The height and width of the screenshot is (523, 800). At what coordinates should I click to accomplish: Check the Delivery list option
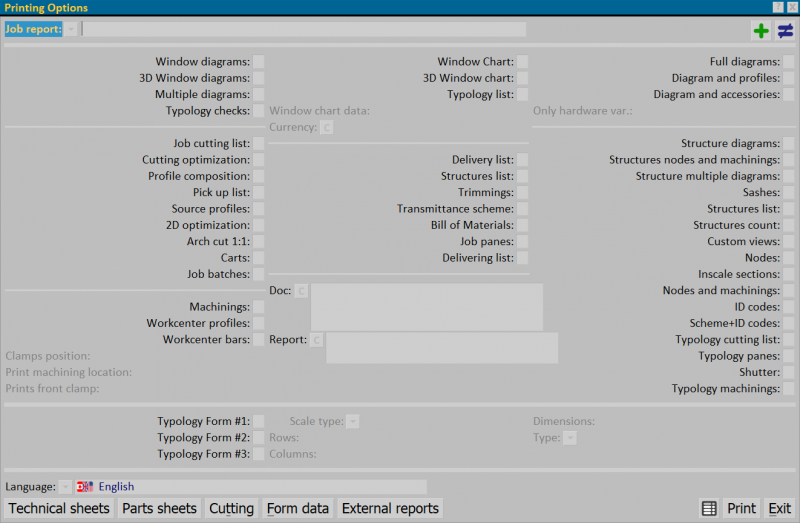click(522, 160)
